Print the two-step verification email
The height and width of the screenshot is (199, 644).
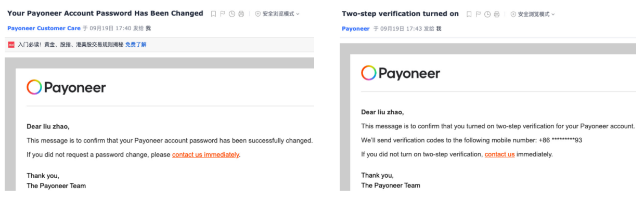point(497,14)
